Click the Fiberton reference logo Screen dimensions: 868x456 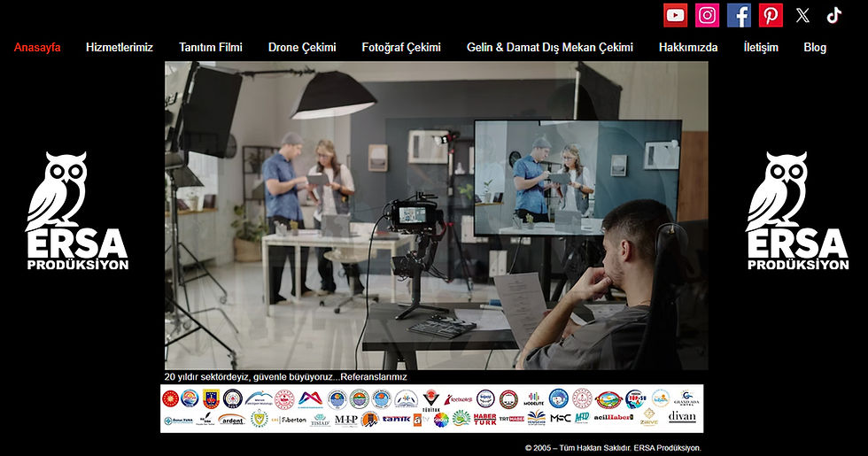click(x=289, y=420)
